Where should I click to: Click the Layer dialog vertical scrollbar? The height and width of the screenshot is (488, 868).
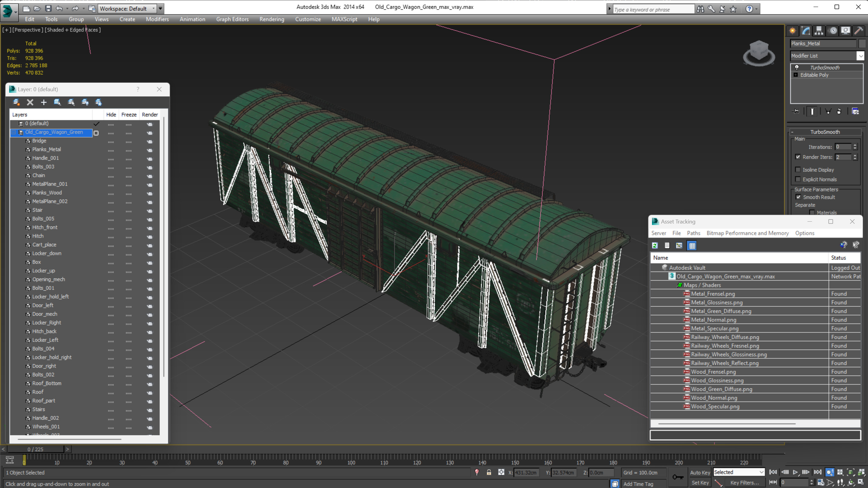pyautogui.click(x=164, y=247)
